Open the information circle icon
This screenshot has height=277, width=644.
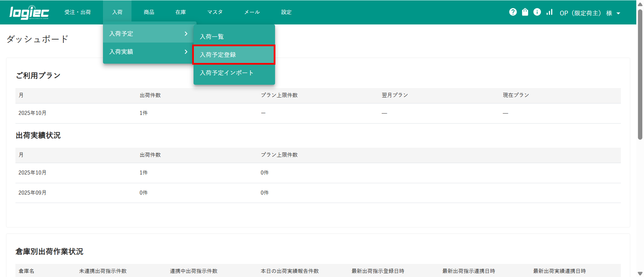point(537,12)
